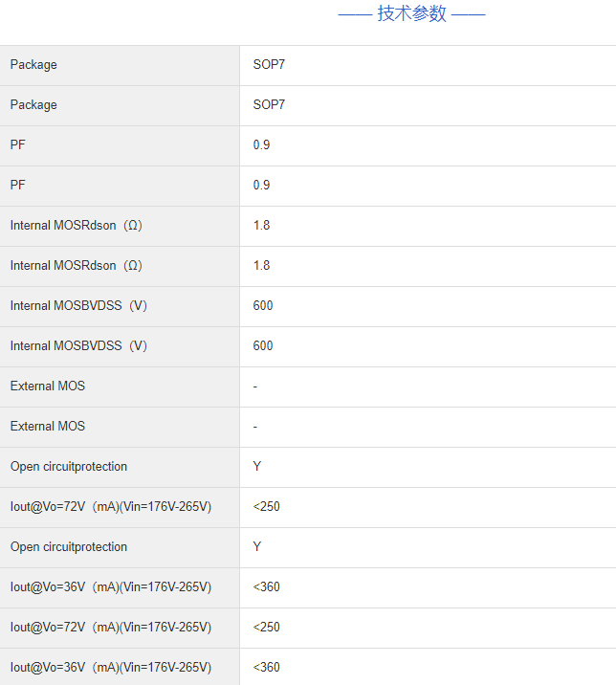Click the second 600 value cell

[x=263, y=346]
